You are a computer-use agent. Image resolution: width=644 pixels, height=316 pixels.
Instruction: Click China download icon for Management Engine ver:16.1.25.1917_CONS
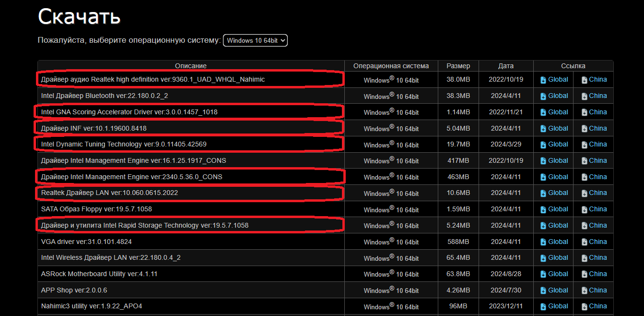[x=584, y=161]
